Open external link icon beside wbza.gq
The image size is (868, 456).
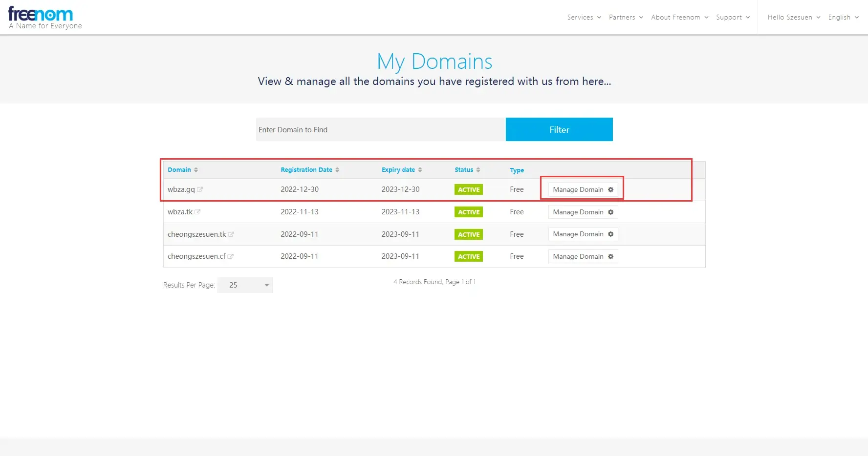click(200, 189)
